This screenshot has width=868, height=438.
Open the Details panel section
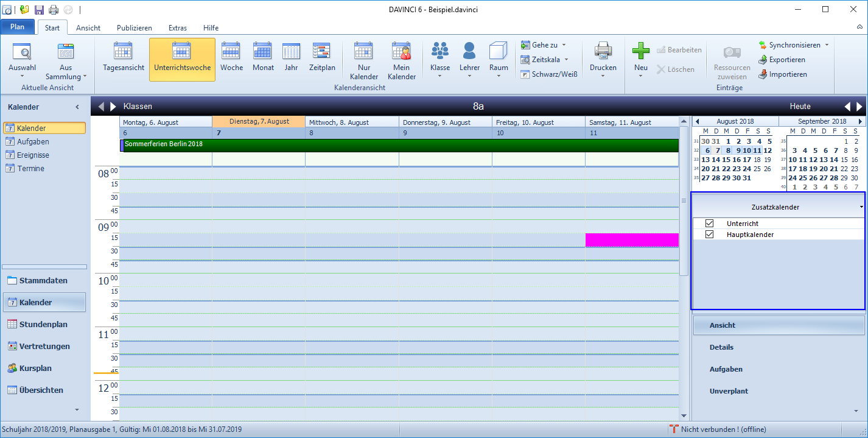coord(721,347)
